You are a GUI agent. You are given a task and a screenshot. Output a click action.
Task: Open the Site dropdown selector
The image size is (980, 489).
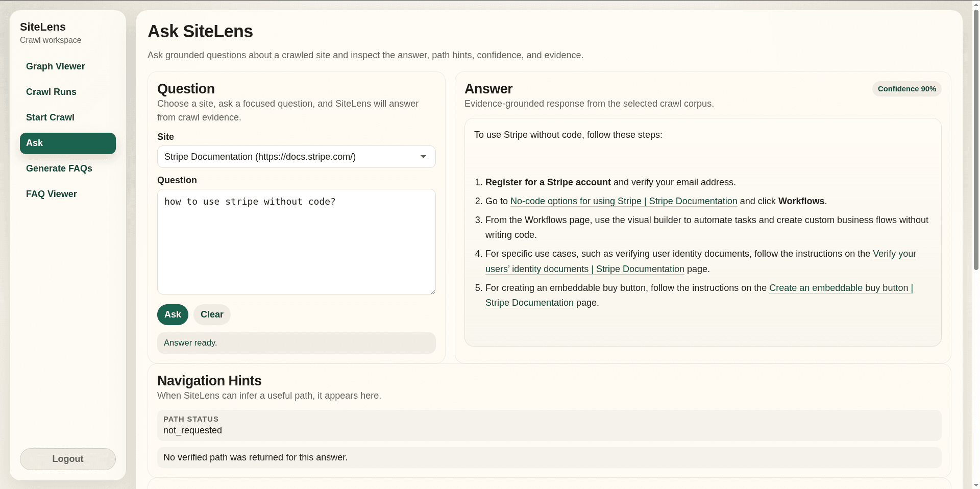(x=297, y=157)
